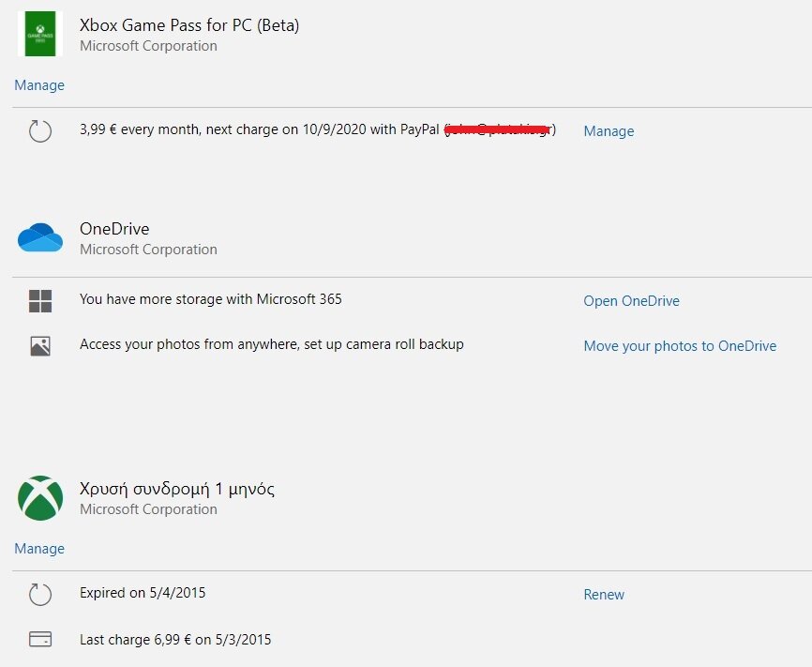Open Manage link next to PayPal payment

pos(609,131)
